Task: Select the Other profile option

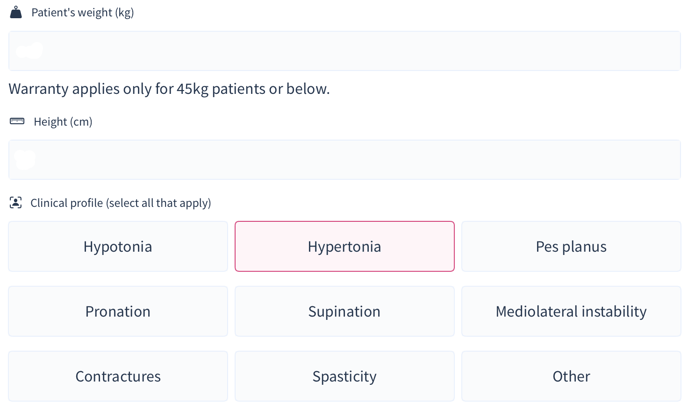Action: click(x=571, y=376)
